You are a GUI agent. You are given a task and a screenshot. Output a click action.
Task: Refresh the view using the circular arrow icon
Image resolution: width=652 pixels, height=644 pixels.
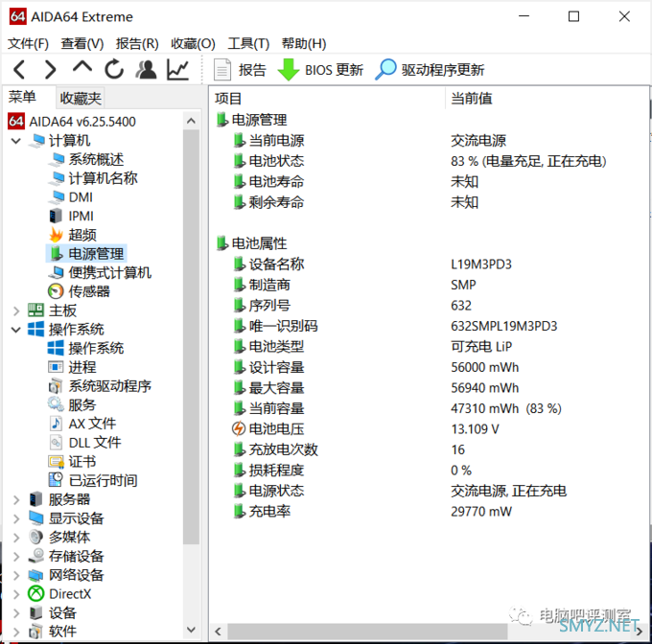coord(114,69)
